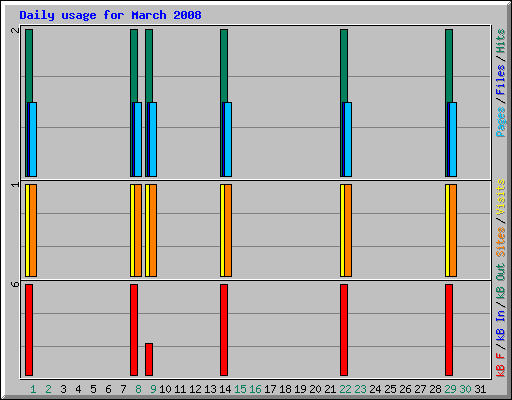The image size is (512, 400).
Task: Click x-axis day label "10"
Action: coord(165,389)
